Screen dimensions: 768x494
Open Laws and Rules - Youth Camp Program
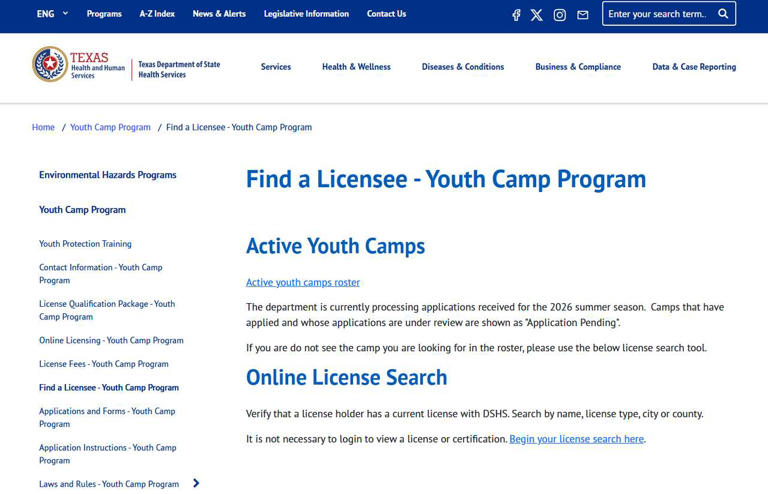point(109,484)
